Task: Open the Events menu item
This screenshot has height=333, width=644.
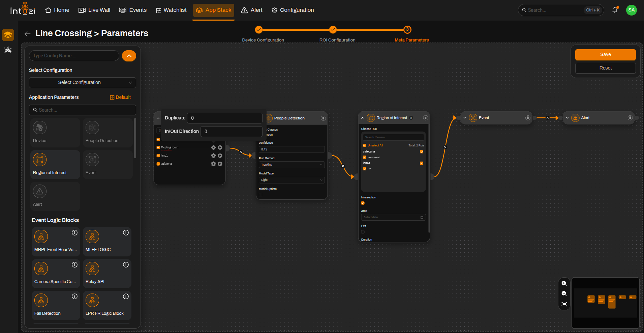Action: (133, 10)
